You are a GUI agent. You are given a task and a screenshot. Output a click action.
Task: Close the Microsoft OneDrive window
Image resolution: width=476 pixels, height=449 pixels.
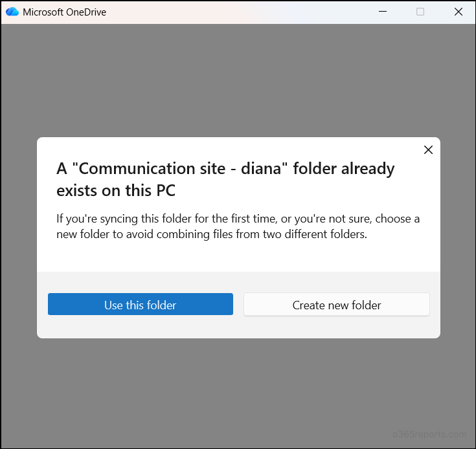459,12
